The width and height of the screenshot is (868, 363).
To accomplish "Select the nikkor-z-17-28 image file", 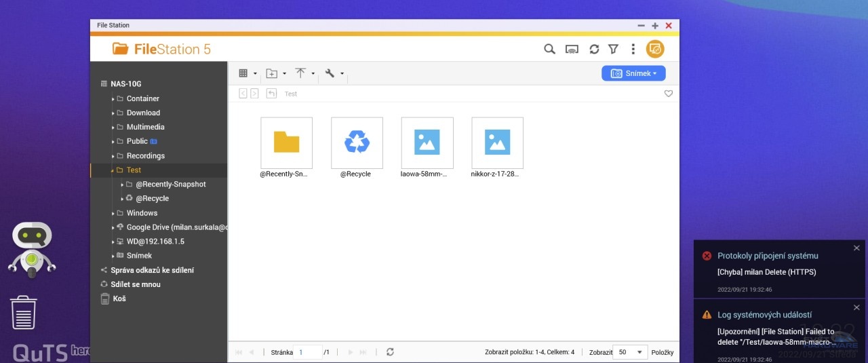I will tap(497, 142).
